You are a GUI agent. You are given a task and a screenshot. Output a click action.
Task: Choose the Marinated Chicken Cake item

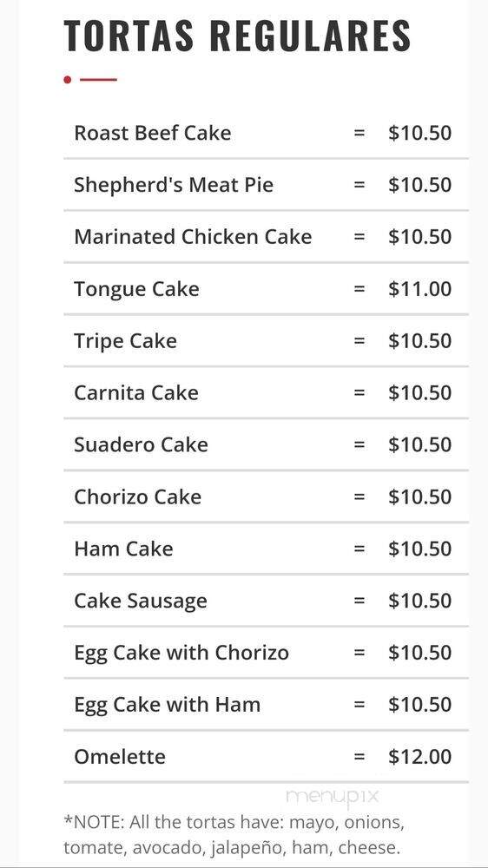(266, 237)
